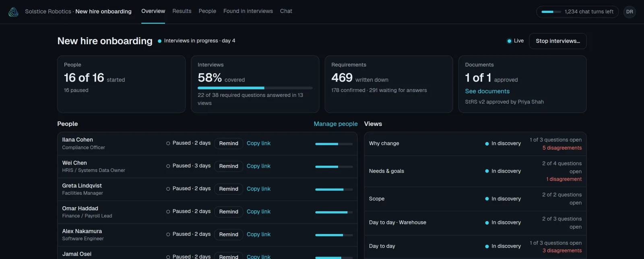Click Ilana Cohen's paused status circle

(x=168, y=143)
